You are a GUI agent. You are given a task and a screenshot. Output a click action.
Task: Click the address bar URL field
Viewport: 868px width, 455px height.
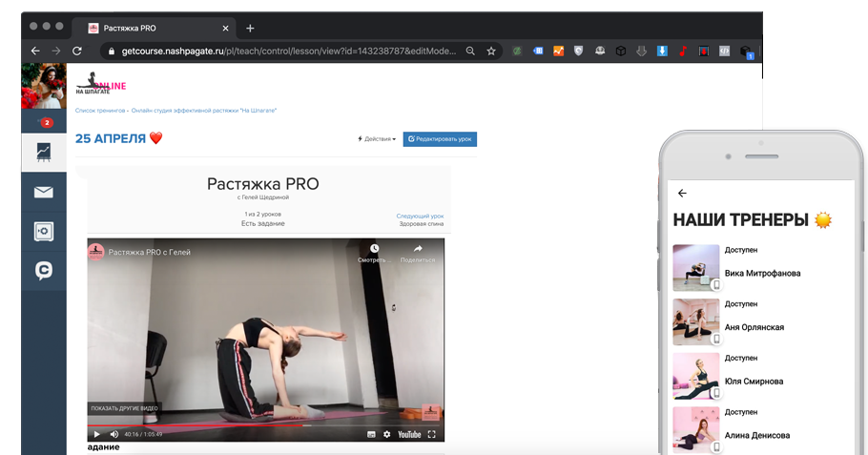pyautogui.click(x=288, y=51)
